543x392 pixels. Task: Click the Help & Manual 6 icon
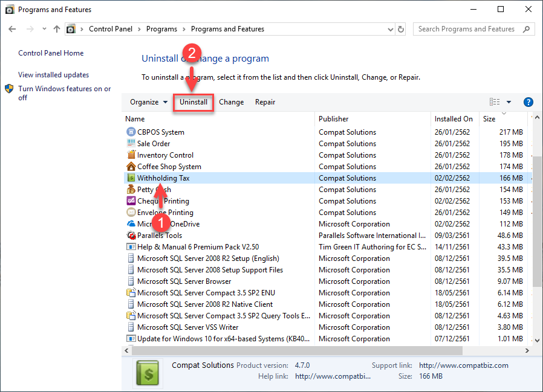point(131,246)
